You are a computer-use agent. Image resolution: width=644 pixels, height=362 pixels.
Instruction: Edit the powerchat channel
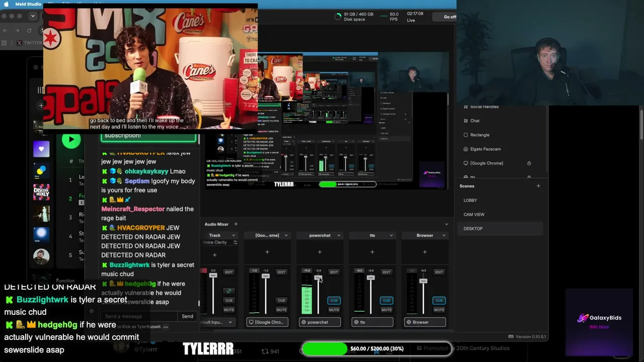(334, 272)
